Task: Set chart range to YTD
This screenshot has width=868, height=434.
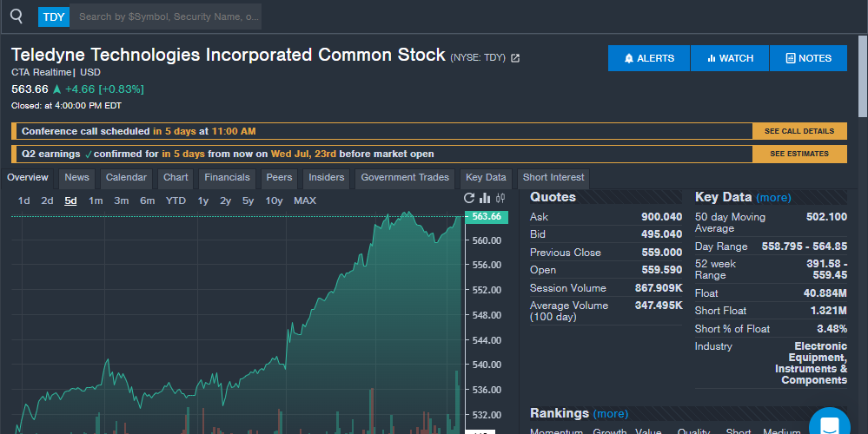Action: [176, 201]
